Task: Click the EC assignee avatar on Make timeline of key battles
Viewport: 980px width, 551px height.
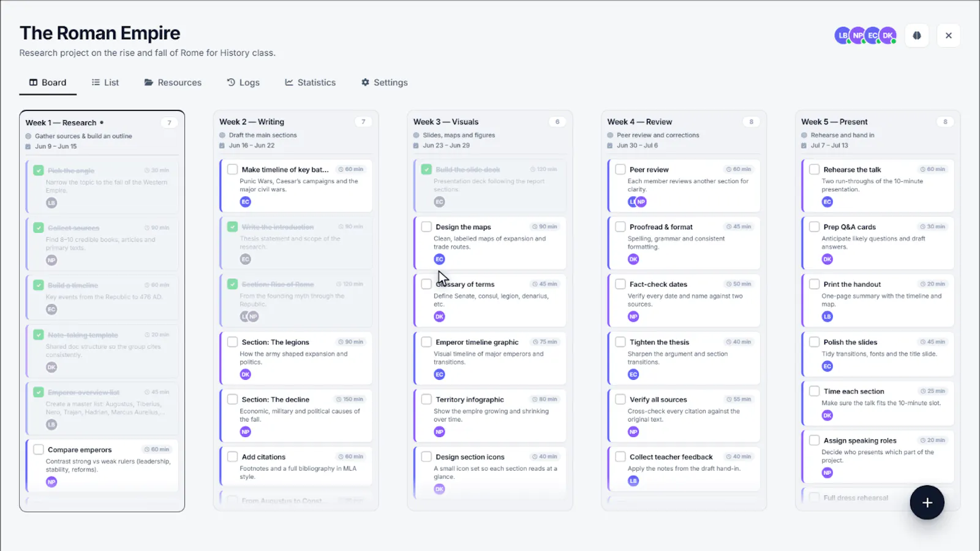Action: 246,202
